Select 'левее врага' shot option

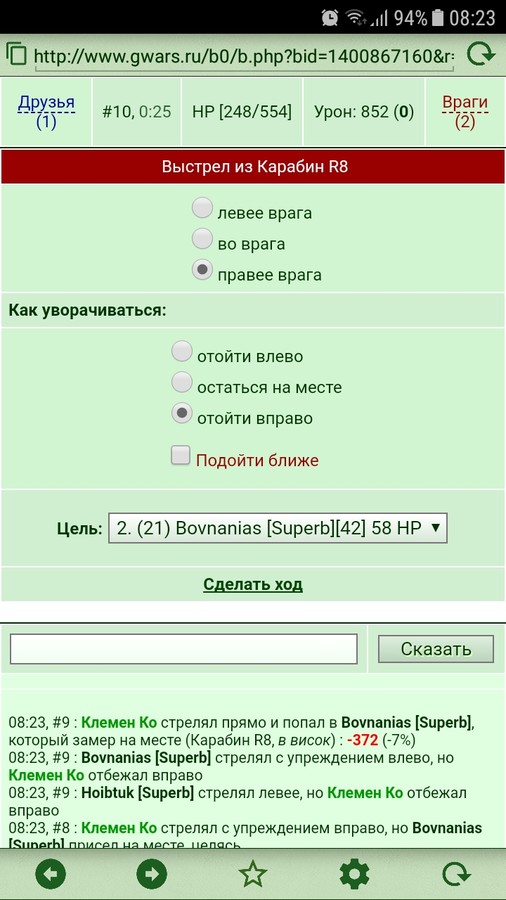[202, 209]
